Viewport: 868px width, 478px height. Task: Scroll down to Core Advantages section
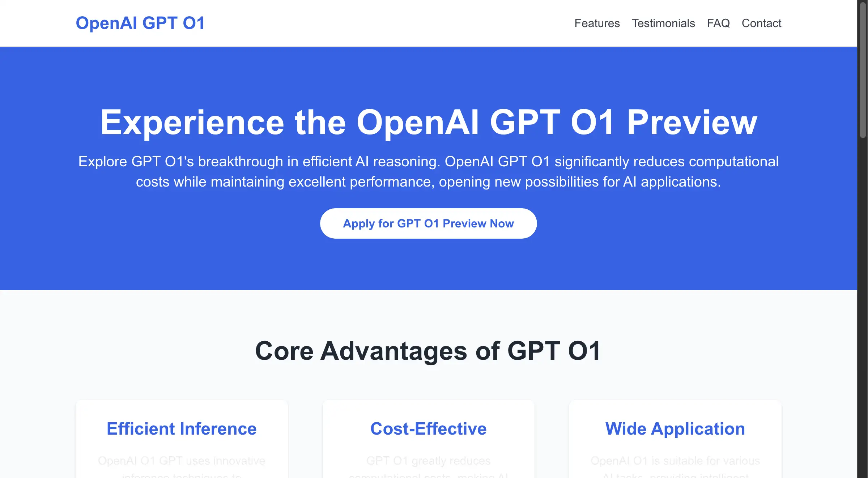point(429,350)
